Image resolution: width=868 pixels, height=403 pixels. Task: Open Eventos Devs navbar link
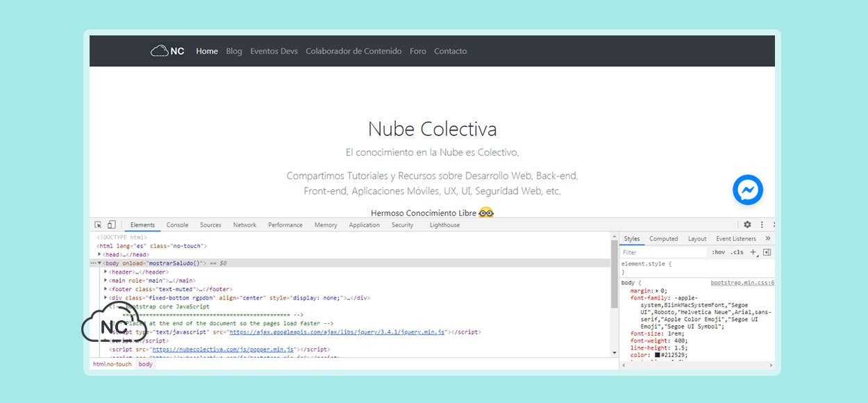[274, 51]
